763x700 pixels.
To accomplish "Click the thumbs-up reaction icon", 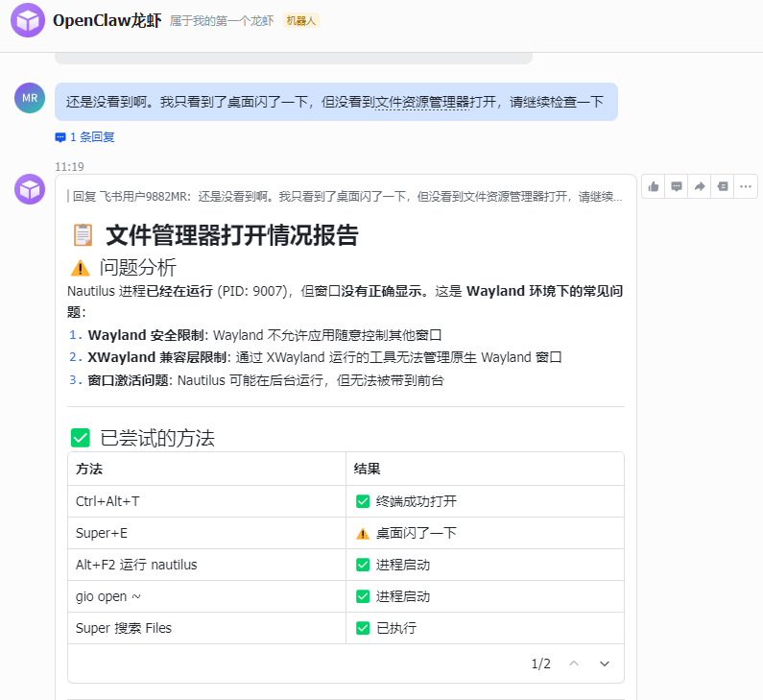I will [x=654, y=186].
